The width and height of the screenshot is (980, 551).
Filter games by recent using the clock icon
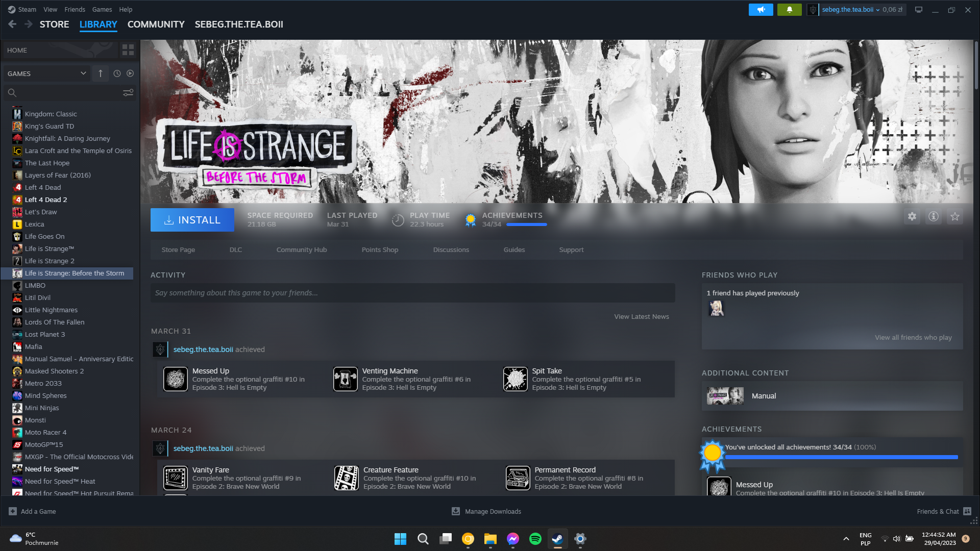[x=116, y=73]
